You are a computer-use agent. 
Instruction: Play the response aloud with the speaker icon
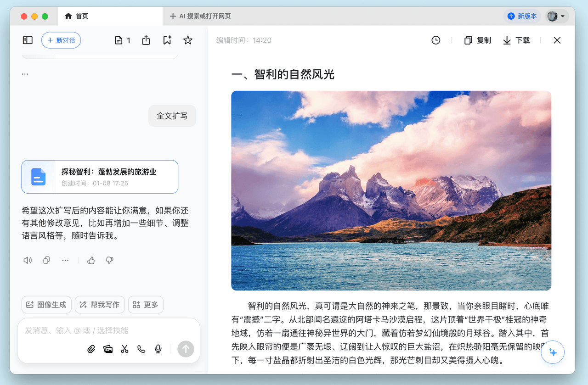click(28, 260)
